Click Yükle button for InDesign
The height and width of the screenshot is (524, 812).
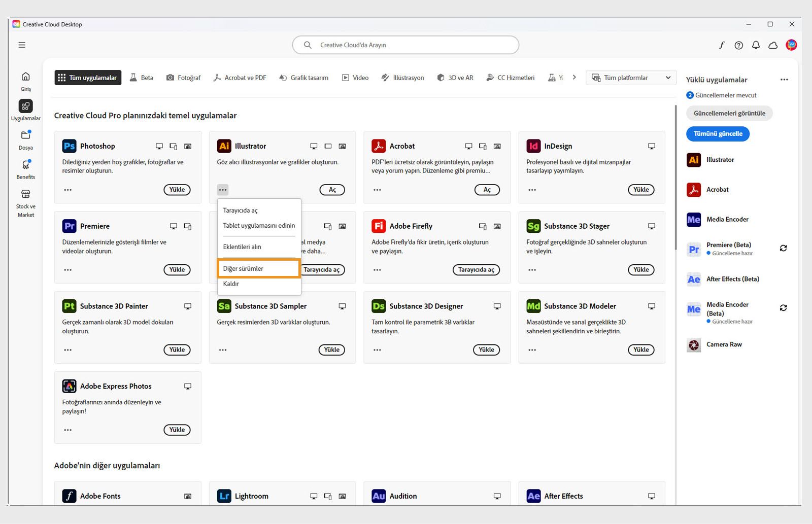641,190
